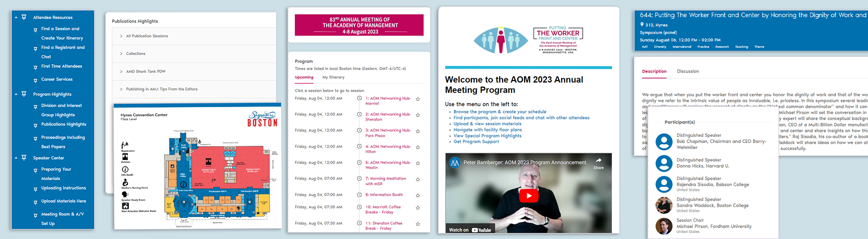Collapse the Attendee Resources section in sidebar
Screen dimensions: 868x239
click(16, 18)
